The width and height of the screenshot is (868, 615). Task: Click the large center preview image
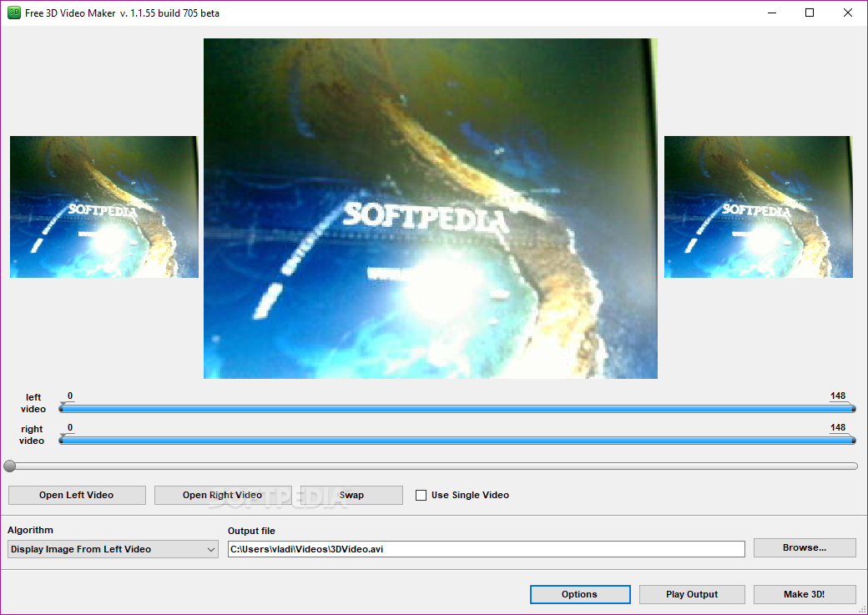tap(431, 209)
